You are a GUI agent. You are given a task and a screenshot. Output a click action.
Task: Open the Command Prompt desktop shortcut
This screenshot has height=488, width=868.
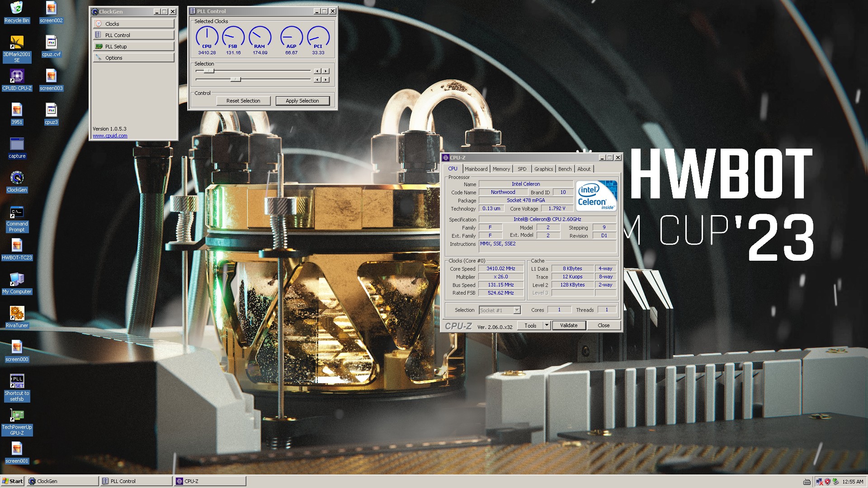click(x=17, y=219)
